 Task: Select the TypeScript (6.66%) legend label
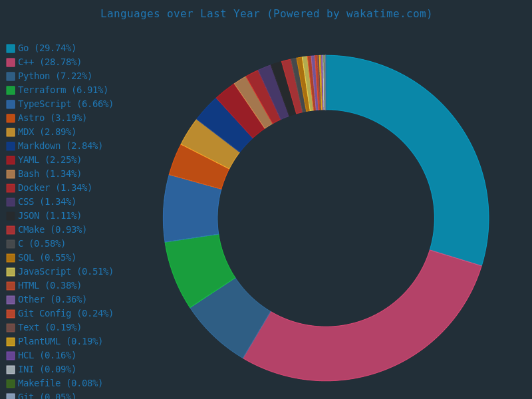(65, 104)
